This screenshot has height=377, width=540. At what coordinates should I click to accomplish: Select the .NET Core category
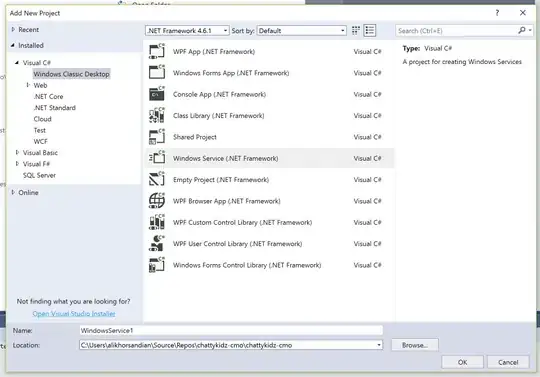coord(48,96)
